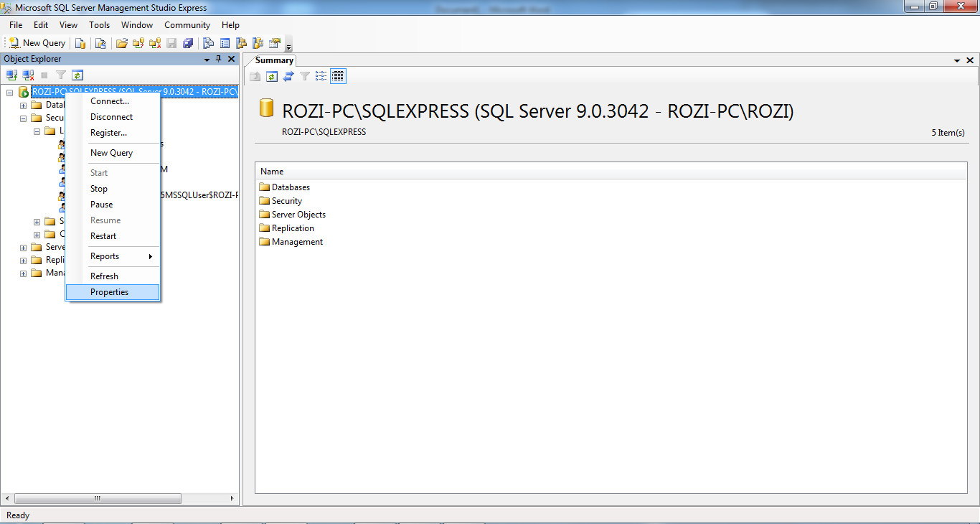Select the server instance icon in tree

23,92
